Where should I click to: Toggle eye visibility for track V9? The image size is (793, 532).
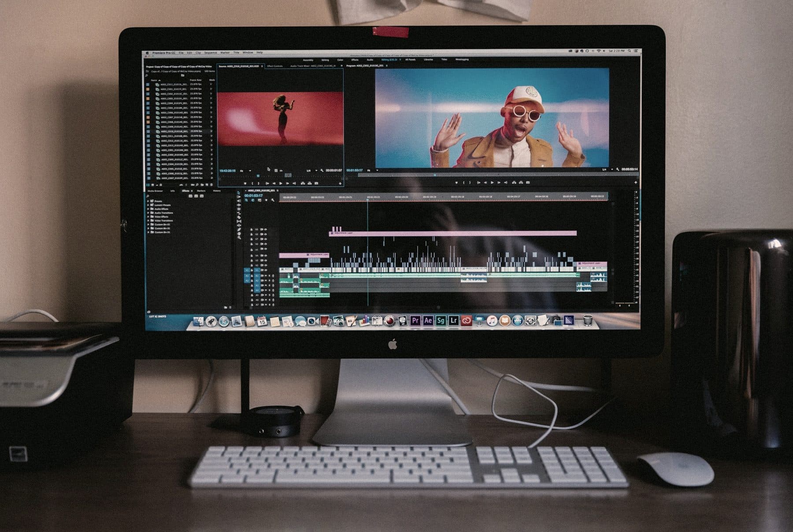266,229
